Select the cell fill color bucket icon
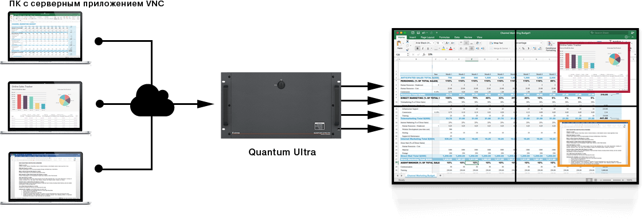This screenshot has height=219, width=644. pos(443,48)
